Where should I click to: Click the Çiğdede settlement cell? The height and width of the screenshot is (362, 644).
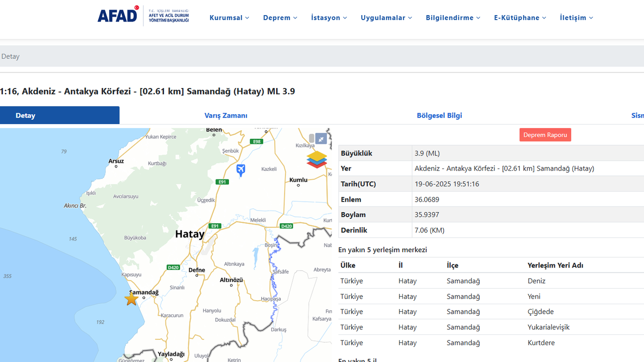(540, 312)
